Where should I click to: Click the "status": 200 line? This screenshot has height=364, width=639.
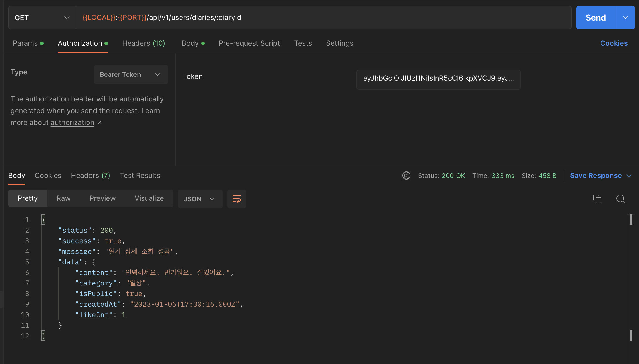coord(87,230)
